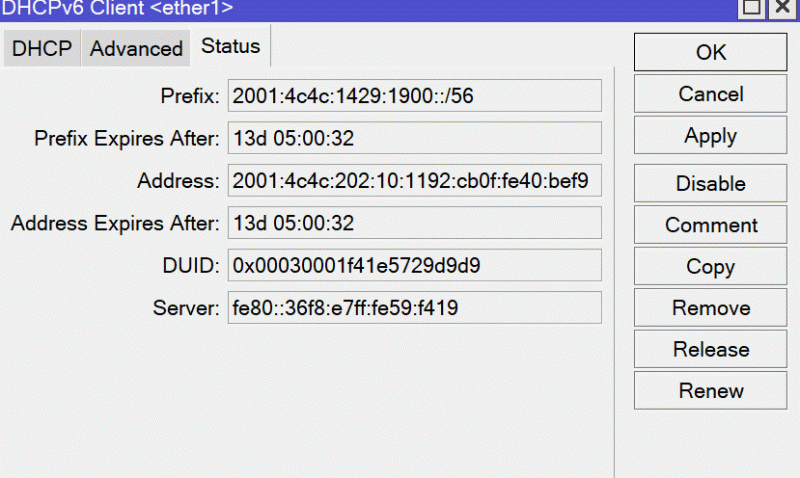Select the Status tab
This screenshot has height=478, width=800.
click(231, 46)
